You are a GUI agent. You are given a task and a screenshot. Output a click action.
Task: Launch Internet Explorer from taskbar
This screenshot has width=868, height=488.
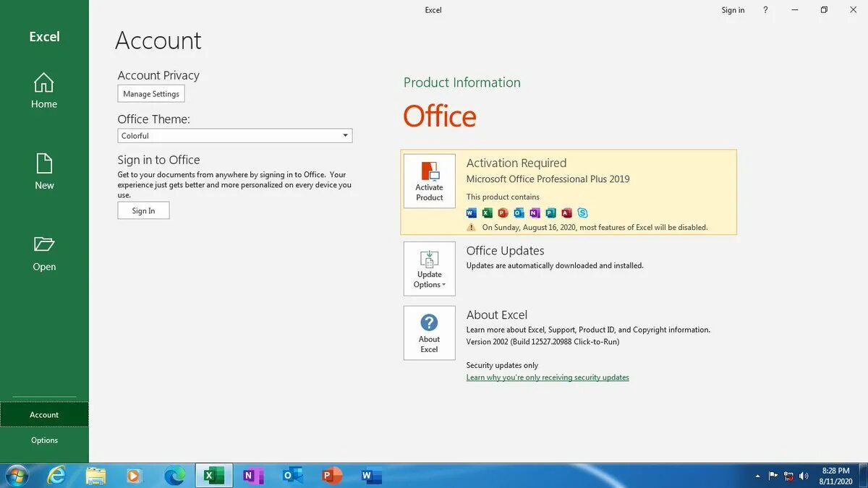56,476
